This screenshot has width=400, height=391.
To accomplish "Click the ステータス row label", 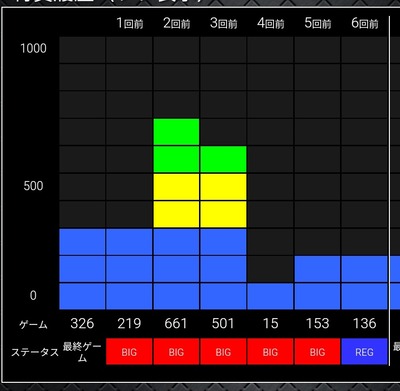I will [x=35, y=352].
